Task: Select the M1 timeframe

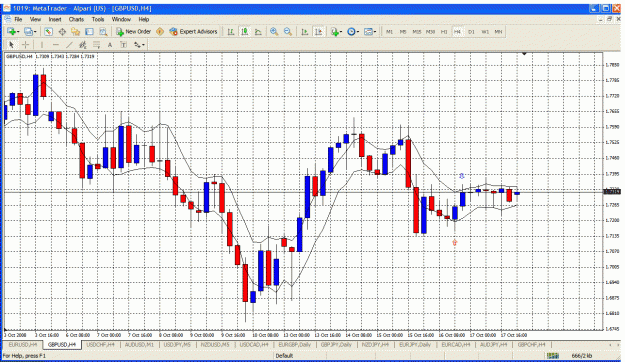Action: pyautogui.click(x=389, y=32)
